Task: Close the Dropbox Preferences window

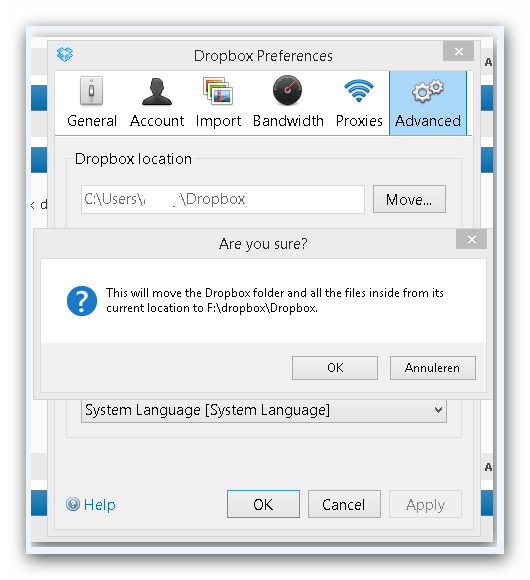Action: 459,51
